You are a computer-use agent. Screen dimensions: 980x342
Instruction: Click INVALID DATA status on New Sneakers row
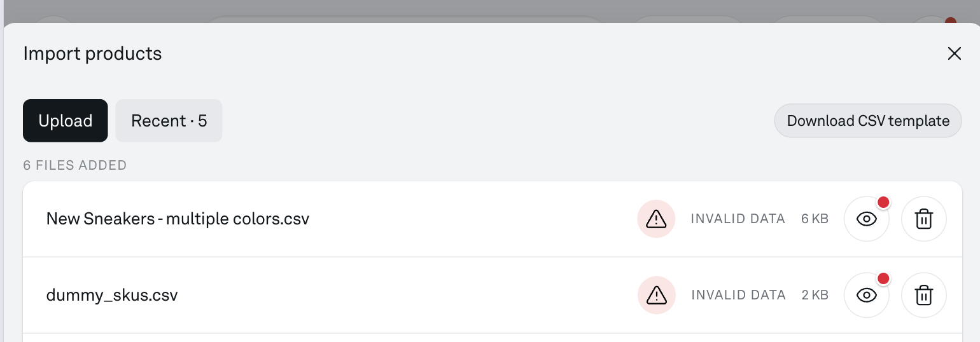[738, 219]
